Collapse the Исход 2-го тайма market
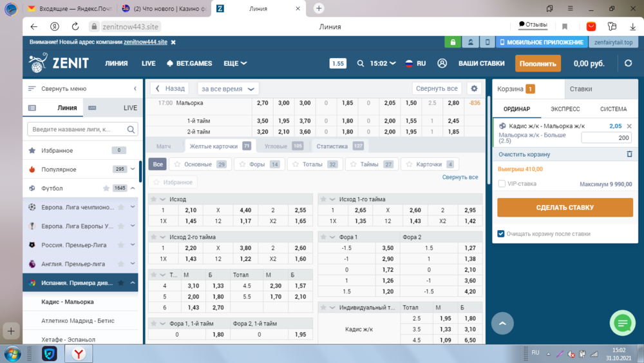644x363 pixels. coord(162,237)
